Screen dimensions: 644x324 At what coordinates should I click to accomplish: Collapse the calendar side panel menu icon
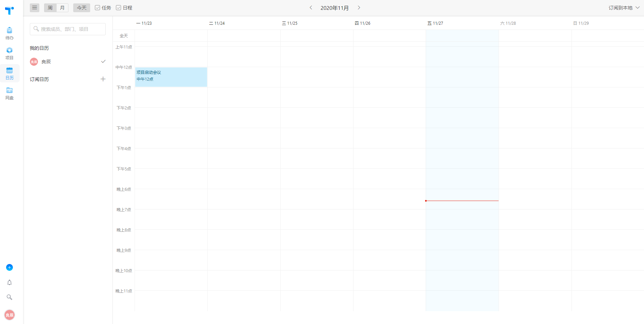(x=35, y=8)
